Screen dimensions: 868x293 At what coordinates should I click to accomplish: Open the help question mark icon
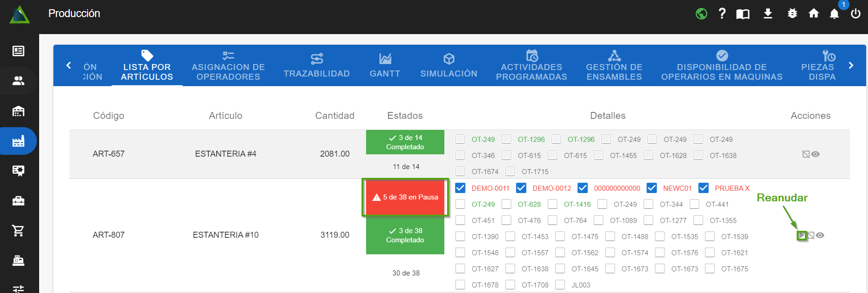coord(722,14)
